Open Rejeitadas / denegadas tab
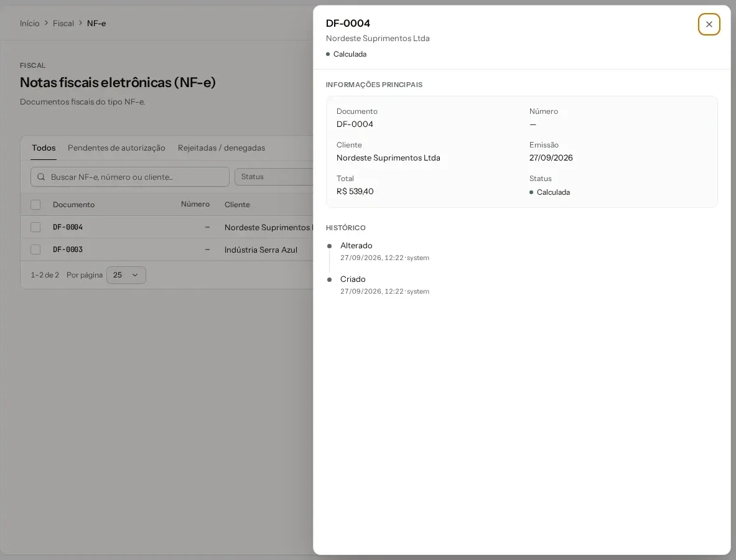The image size is (736, 560). click(x=221, y=148)
